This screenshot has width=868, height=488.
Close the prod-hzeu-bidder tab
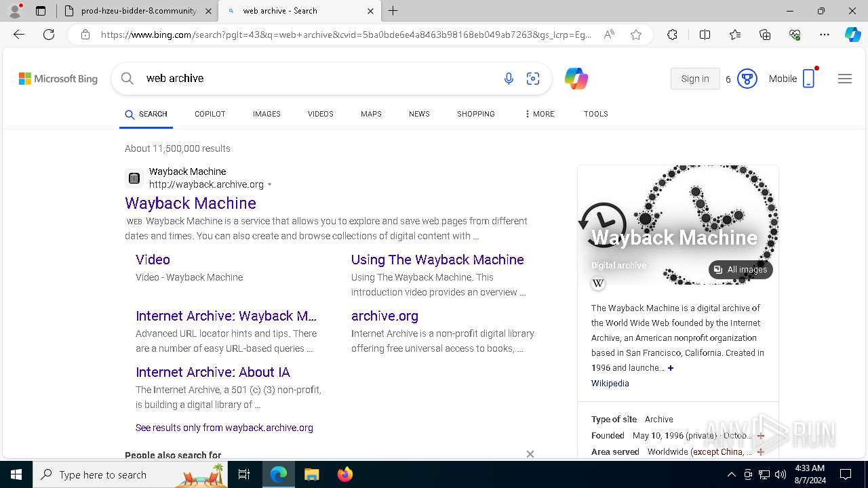[208, 11]
